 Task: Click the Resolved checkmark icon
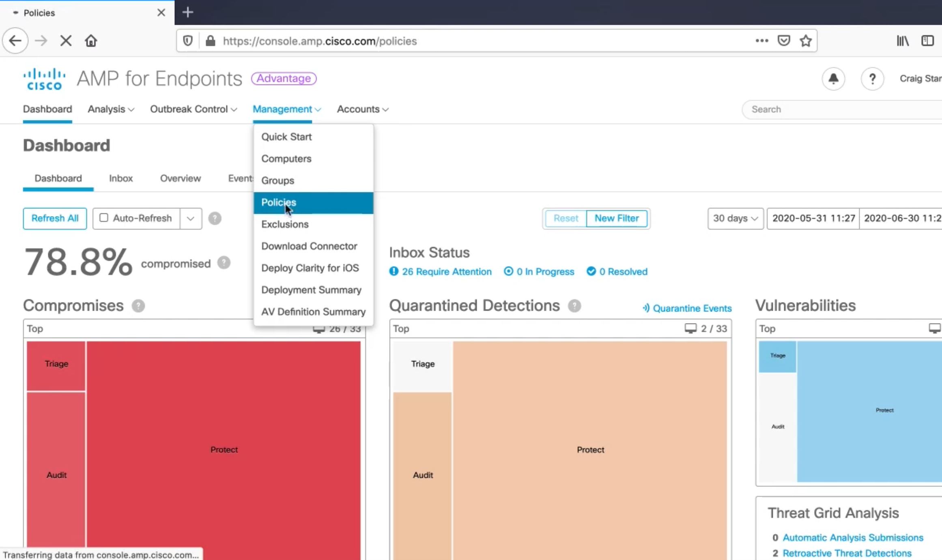pos(591,271)
